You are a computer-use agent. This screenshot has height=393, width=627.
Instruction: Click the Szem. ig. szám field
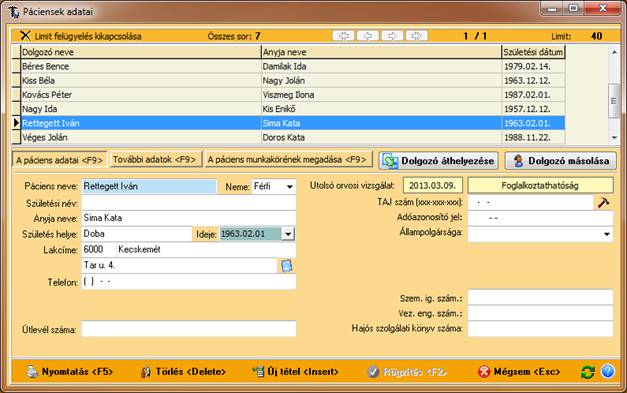click(541, 297)
